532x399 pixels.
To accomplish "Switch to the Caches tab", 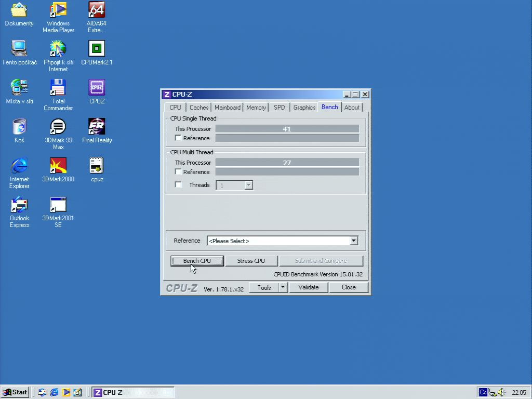I will click(199, 108).
